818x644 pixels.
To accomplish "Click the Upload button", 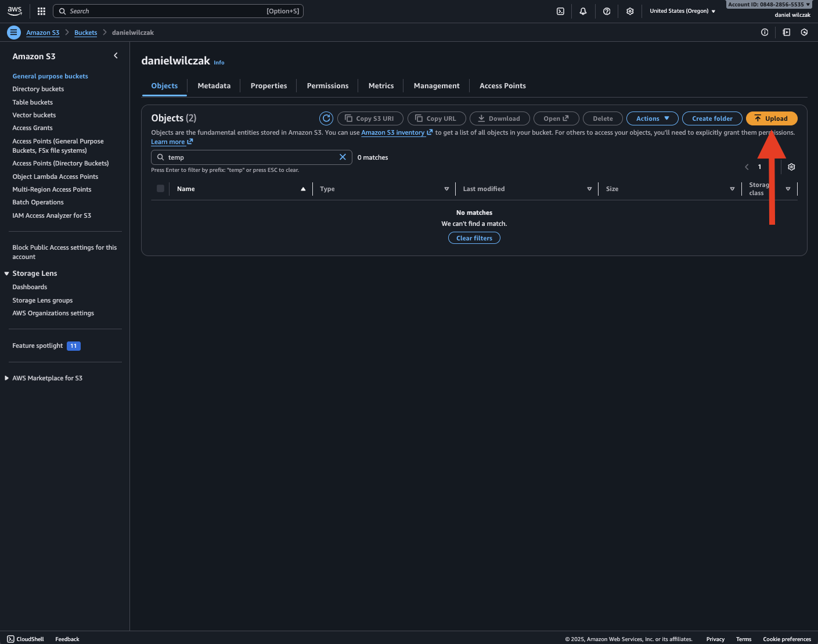I will click(x=771, y=118).
